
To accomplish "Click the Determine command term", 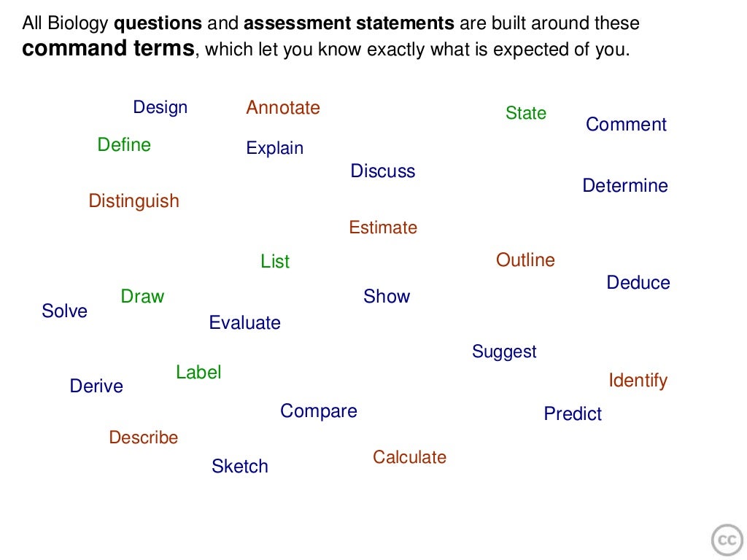I will pyautogui.click(x=625, y=185).
